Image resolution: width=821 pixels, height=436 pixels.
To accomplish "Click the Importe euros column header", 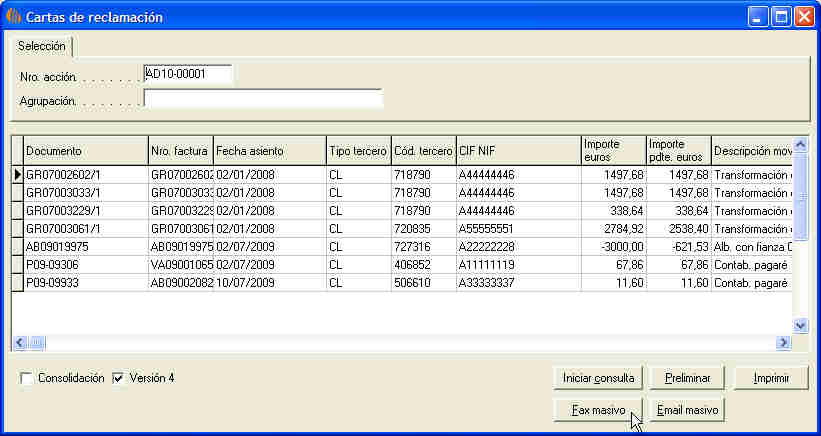I will point(614,151).
